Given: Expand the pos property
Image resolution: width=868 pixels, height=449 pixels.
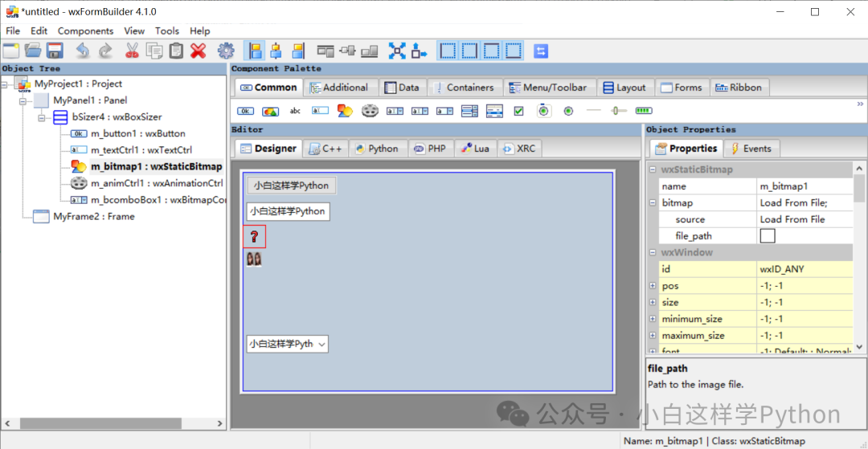Looking at the screenshot, I should tap(653, 286).
